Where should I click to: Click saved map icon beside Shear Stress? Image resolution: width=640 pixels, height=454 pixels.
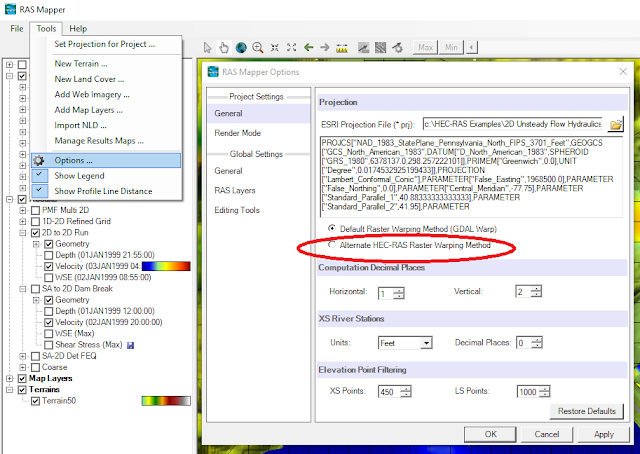pyautogui.click(x=131, y=345)
